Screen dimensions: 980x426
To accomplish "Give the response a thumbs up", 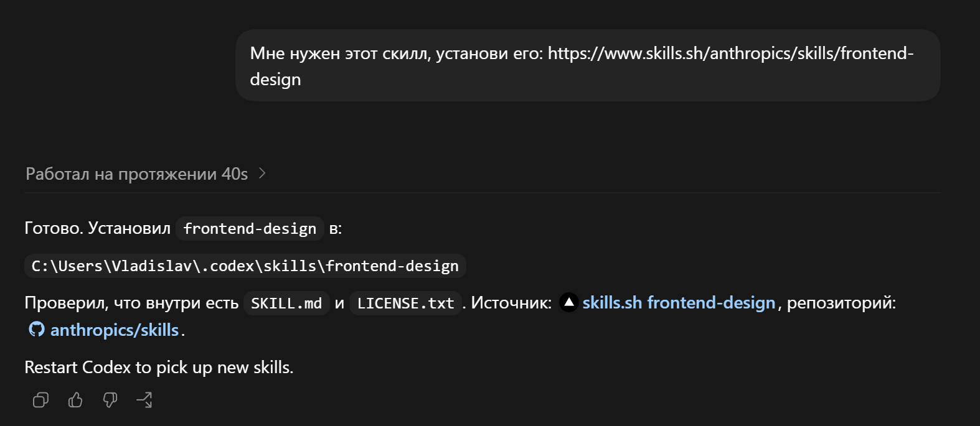I will (x=75, y=400).
